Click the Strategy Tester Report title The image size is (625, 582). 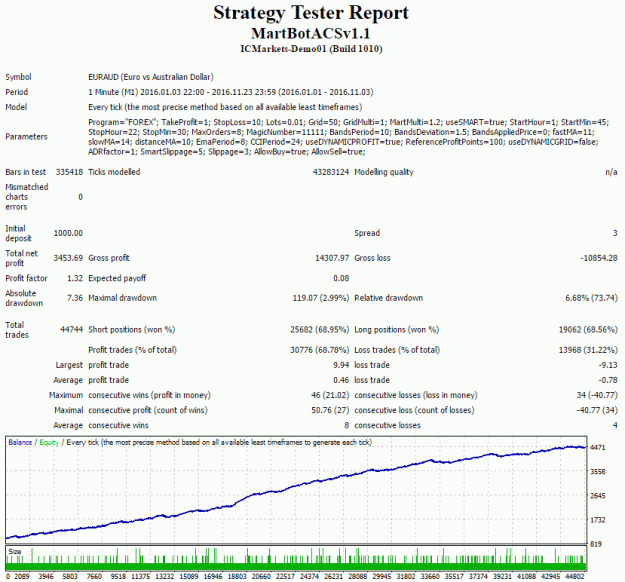(311, 13)
